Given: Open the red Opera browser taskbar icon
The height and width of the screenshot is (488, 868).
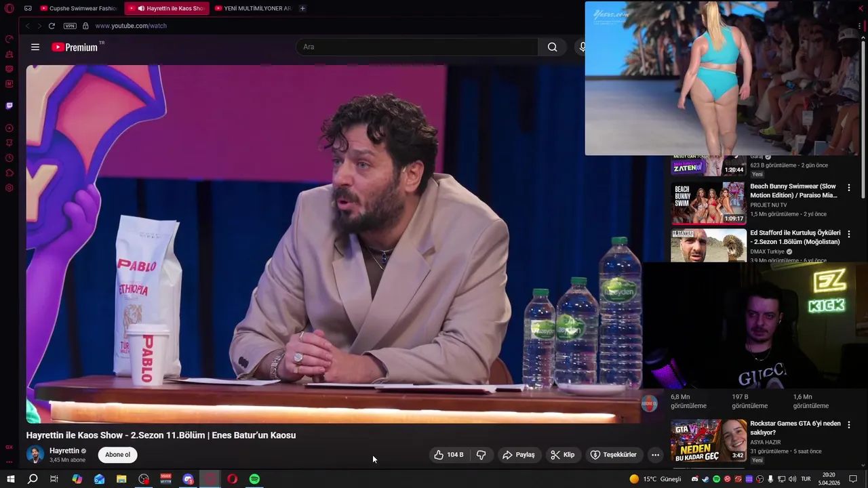Looking at the screenshot, I should coord(232,479).
